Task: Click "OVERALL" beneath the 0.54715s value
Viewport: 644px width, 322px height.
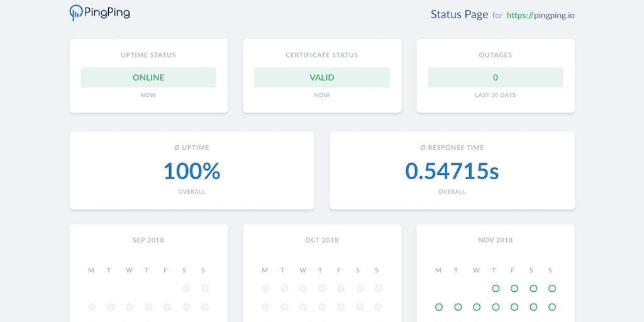Action: pos(452,191)
